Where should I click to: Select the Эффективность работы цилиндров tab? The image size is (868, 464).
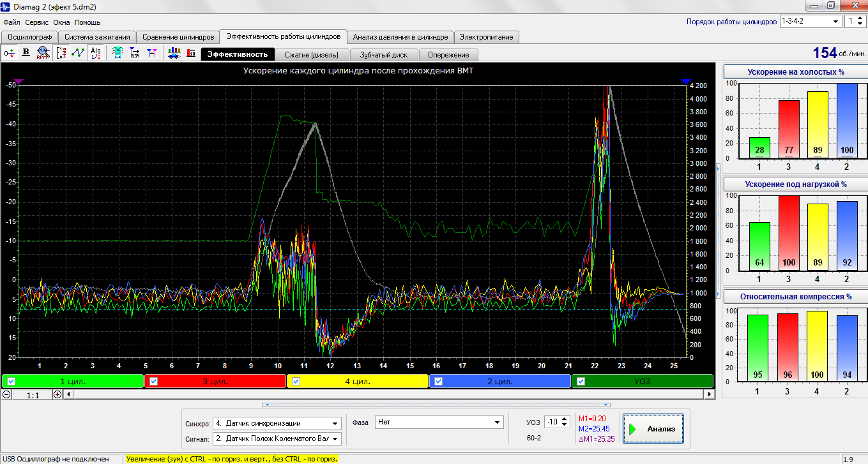284,36
